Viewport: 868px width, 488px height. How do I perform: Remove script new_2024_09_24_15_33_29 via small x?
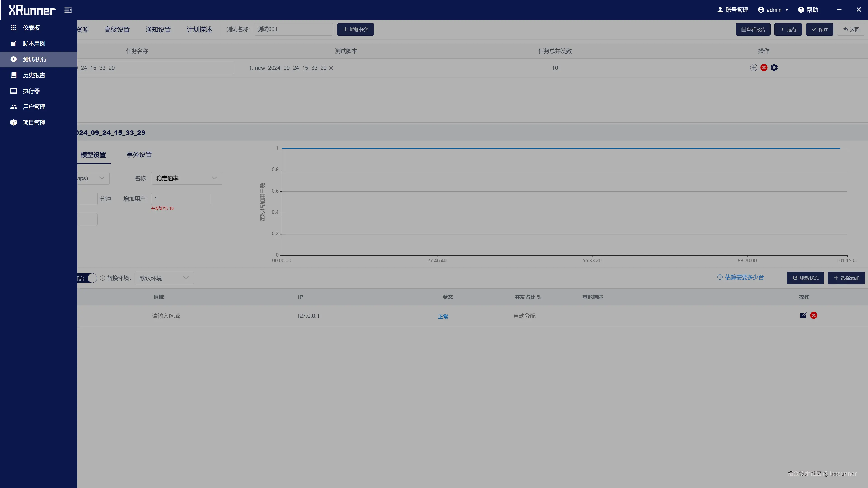point(331,68)
